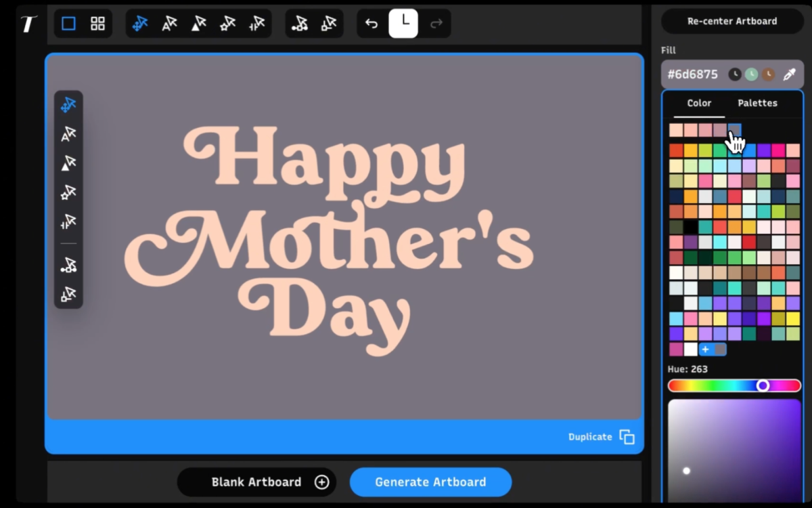The width and height of the screenshot is (812, 508).
Task: Select the spacing selection tool in top toolbar
Action: click(256, 24)
